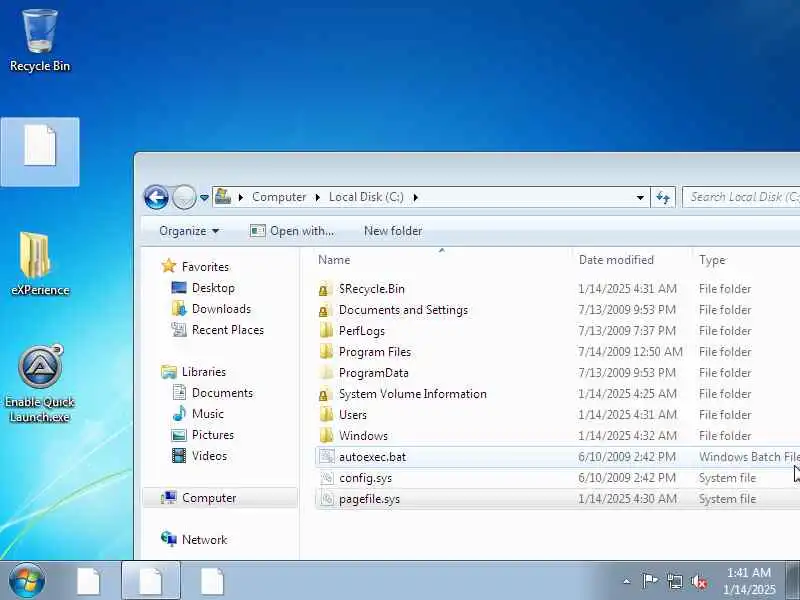This screenshot has height=600, width=800.
Task: Click the Back navigation arrow button
Action: [x=156, y=197]
